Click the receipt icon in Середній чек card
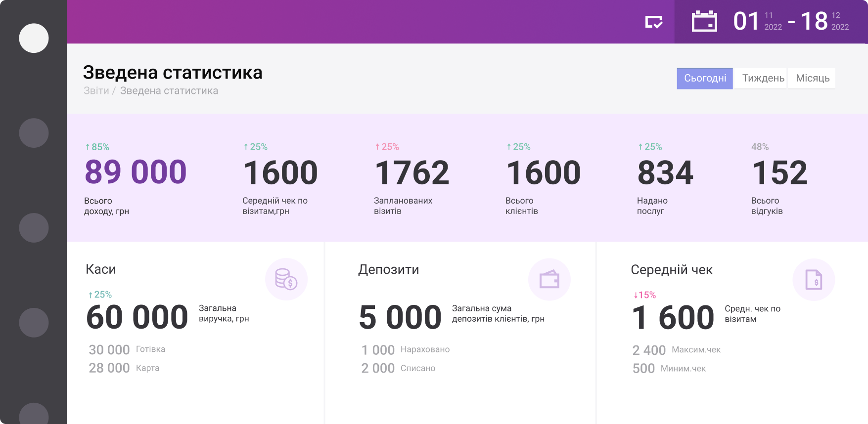The image size is (868, 424). (x=814, y=280)
